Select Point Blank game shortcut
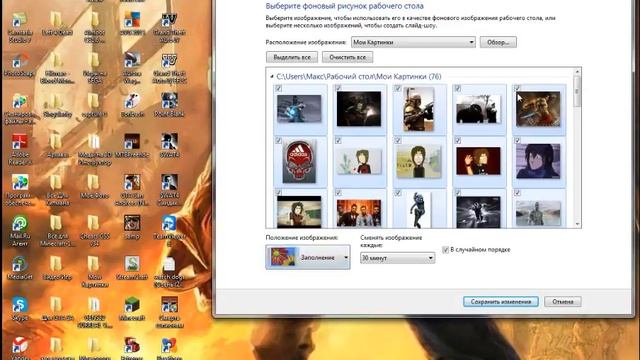The height and width of the screenshot is (360, 640). [169, 105]
